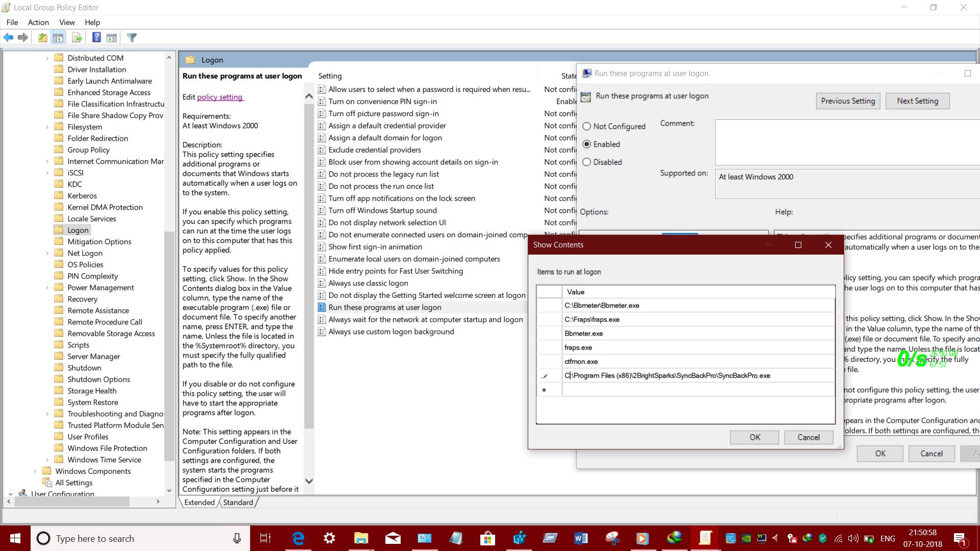This screenshot has width=980, height=551.
Task: Click the Up one level folder icon
Action: click(42, 37)
